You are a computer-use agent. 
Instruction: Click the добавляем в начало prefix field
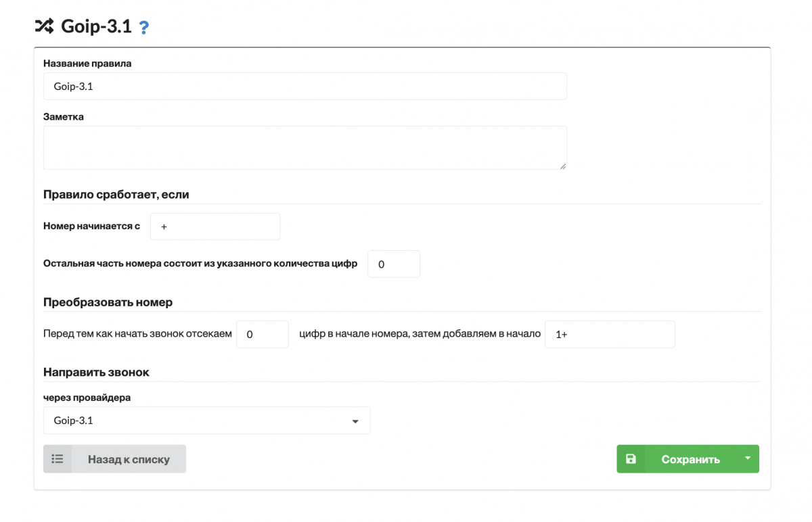[x=610, y=334]
